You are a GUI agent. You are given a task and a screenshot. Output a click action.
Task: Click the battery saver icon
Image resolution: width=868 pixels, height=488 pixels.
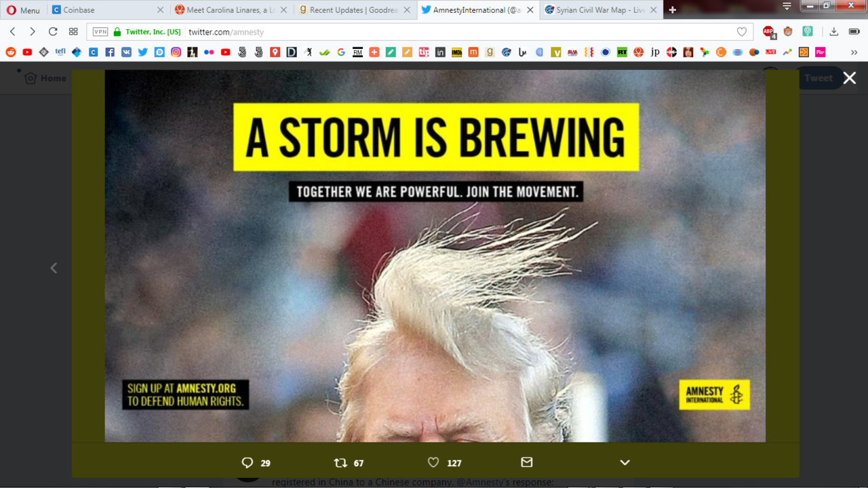(x=853, y=31)
